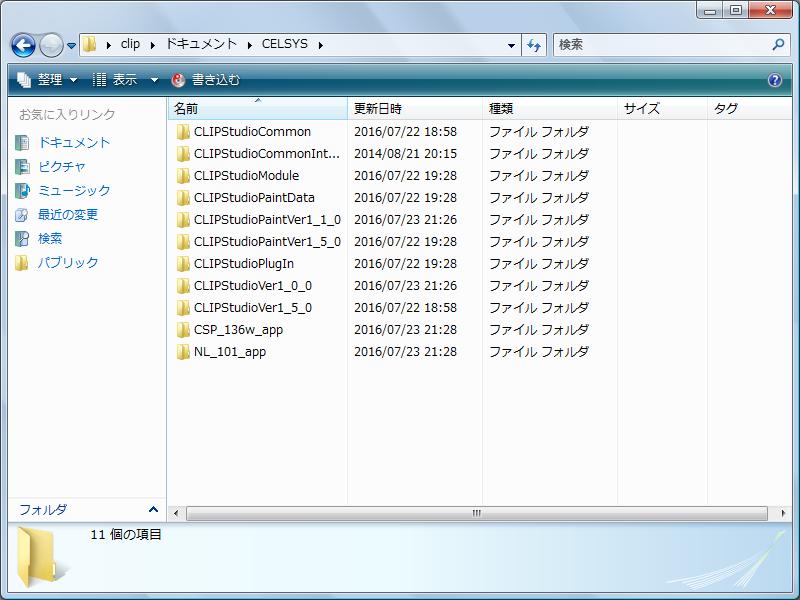This screenshot has height=600, width=800.
Task: Open 最近の変更 in favorite links
Action: [x=68, y=214]
